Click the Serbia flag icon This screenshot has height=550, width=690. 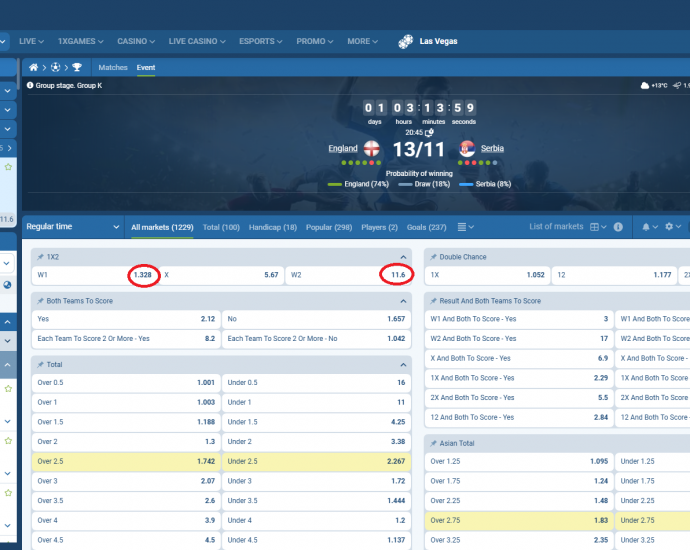(x=467, y=149)
